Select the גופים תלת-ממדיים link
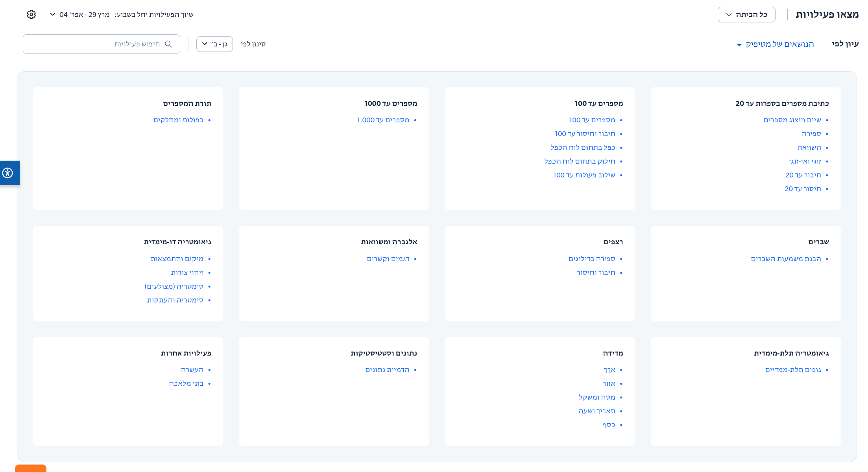868x472 pixels. click(x=793, y=370)
